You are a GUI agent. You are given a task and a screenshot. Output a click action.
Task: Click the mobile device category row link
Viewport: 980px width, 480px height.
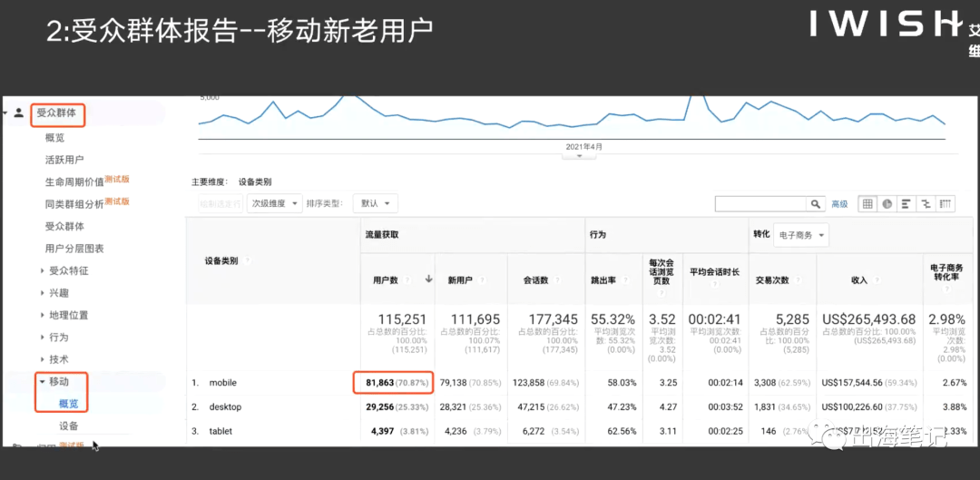coord(223,383)
